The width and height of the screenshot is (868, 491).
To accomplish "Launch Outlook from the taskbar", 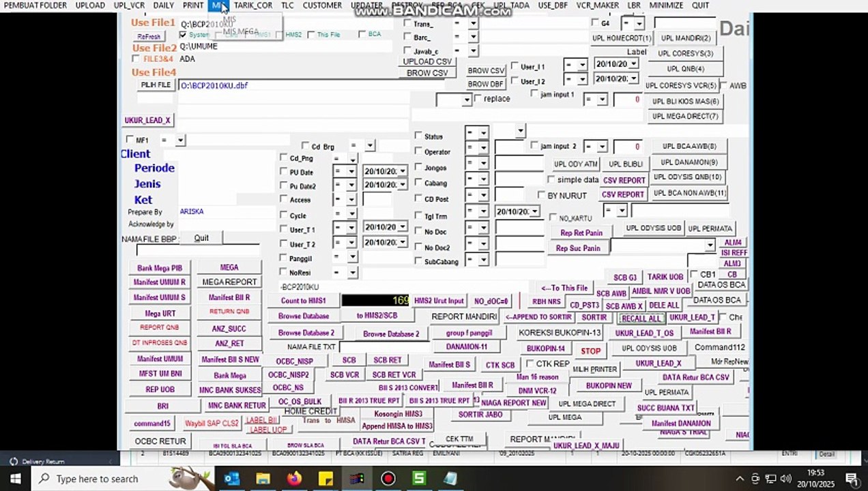I will point(232,479).
